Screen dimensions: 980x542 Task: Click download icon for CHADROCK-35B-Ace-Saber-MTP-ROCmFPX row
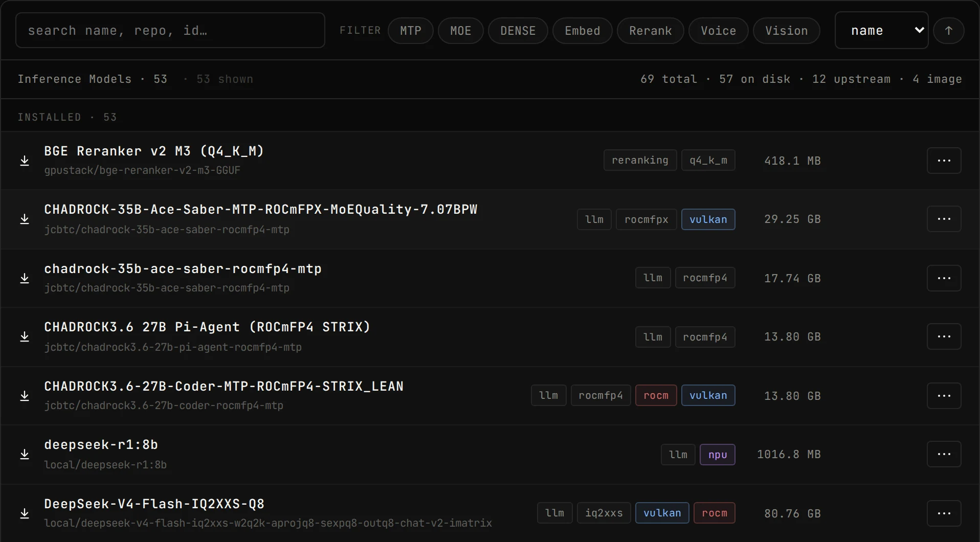click(25, 219)
